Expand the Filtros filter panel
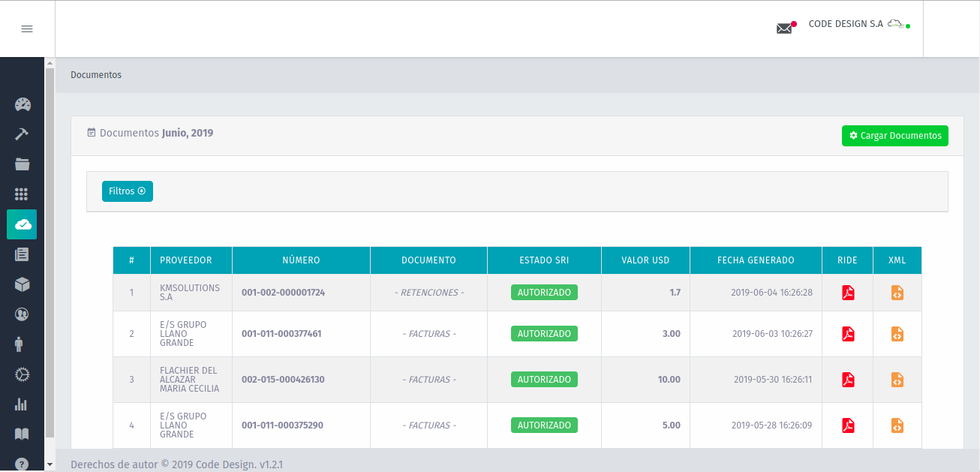Image resolution: width=980 pixels, height=472 pixels. (127, 191)
